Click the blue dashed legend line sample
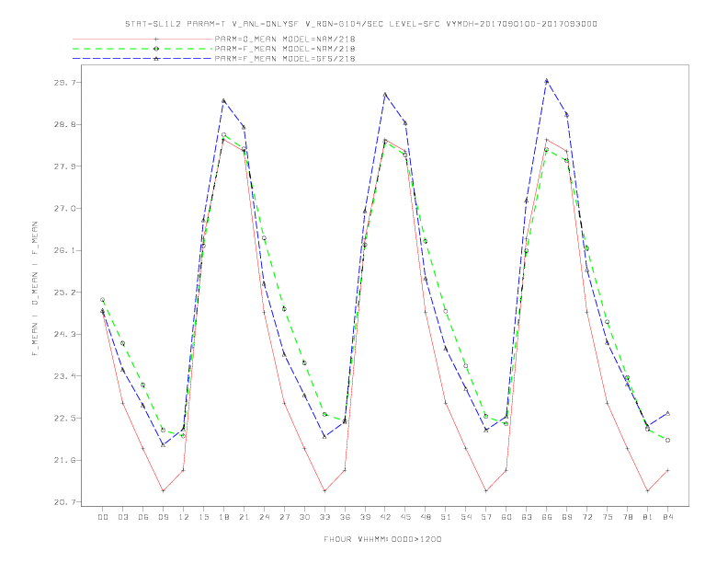The image size is (728, 563). click(142, 59)
